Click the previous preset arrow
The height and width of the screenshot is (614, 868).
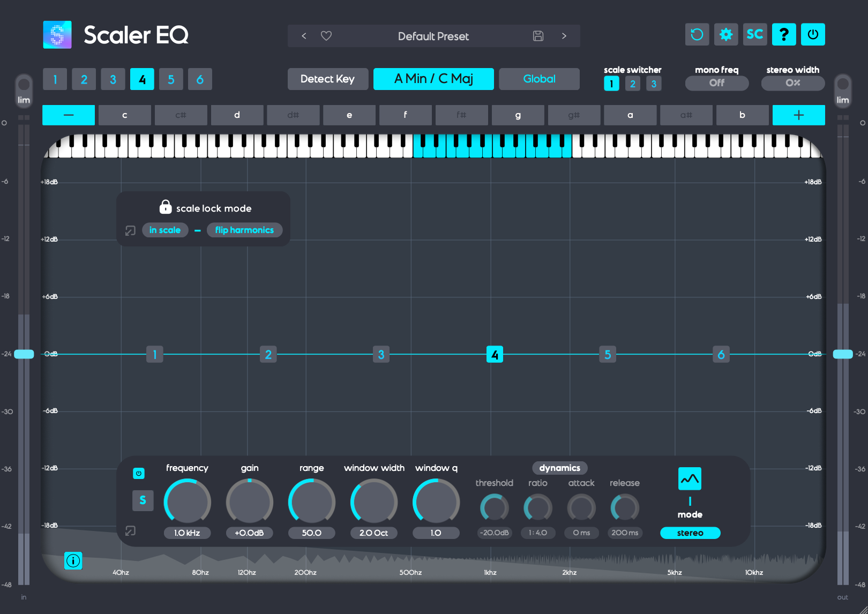(x=303, y=36)
